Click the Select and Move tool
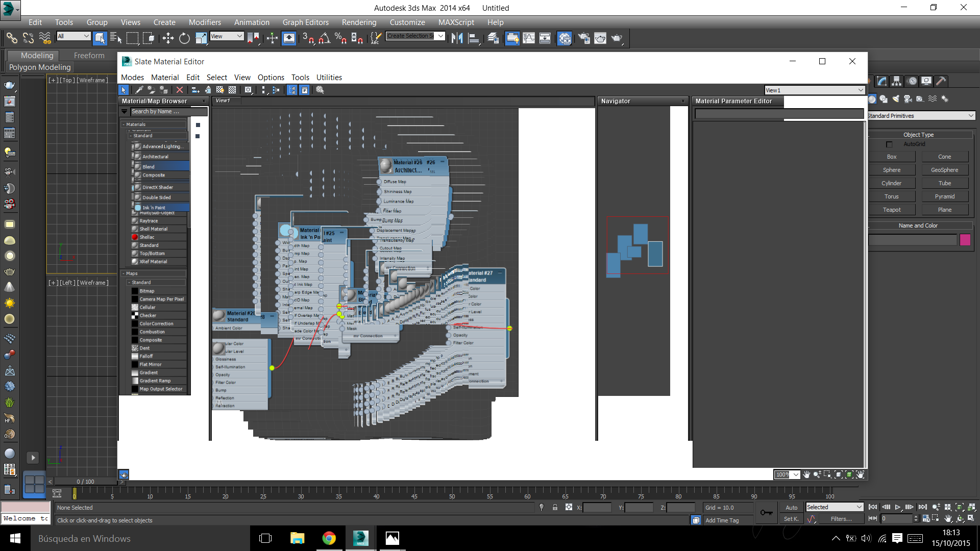Image resolution: width=980 pixels, height=551 pixels. click(x=168, y=38)
